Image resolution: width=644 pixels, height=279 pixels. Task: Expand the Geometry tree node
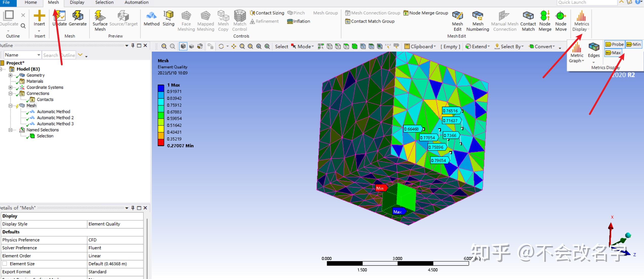click(10, 75)
